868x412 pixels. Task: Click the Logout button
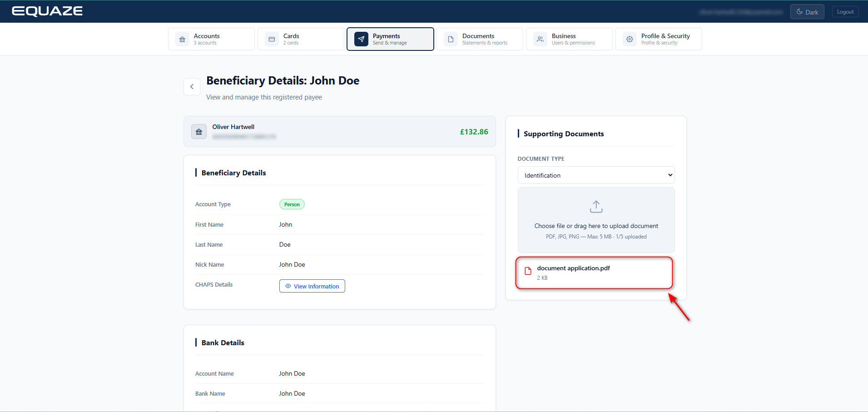(x=845, y=12)
